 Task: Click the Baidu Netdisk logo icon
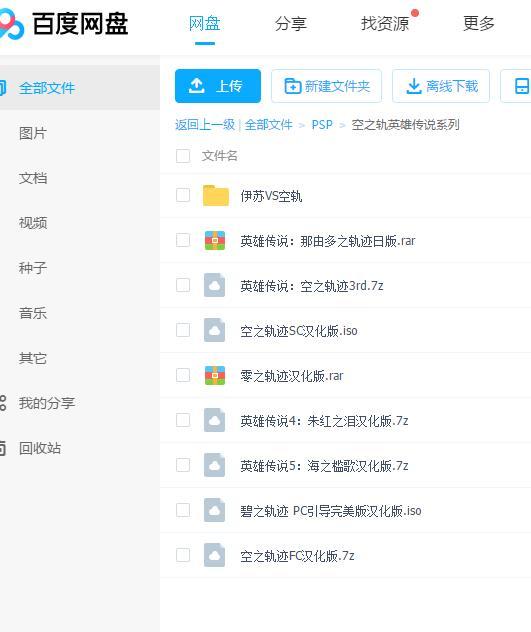[11, 24]
